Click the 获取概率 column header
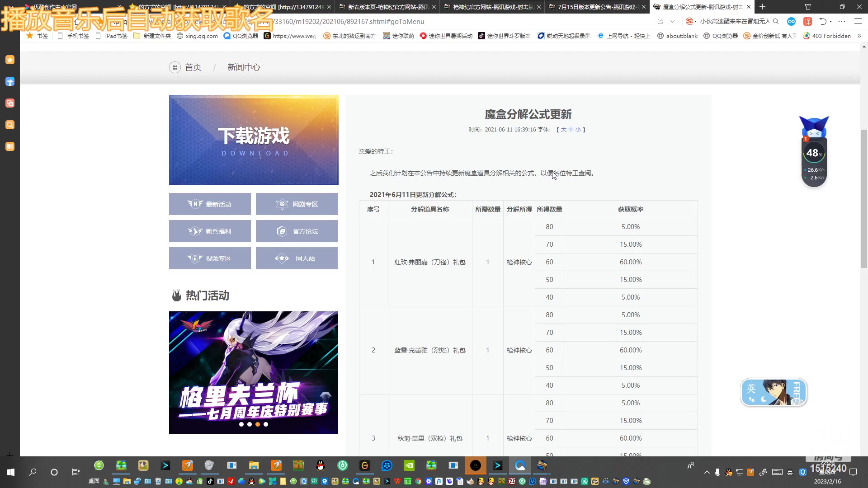868x488 pixels. click(631, 209)
